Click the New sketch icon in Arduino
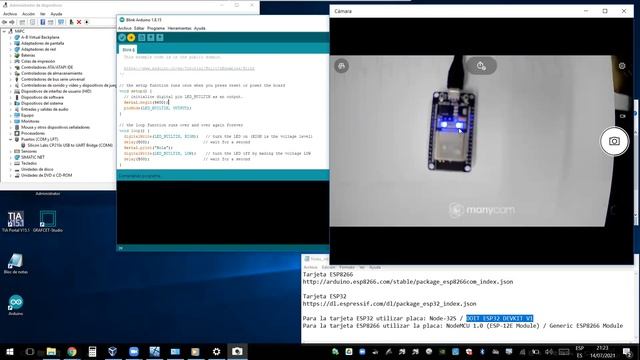 (142, 38)
